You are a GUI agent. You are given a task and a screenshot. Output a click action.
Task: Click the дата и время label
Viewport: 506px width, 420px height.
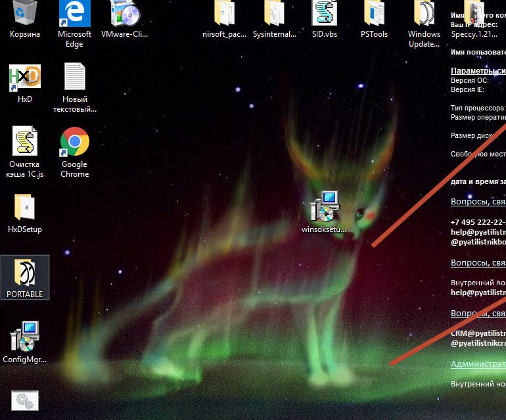(478, 181)
